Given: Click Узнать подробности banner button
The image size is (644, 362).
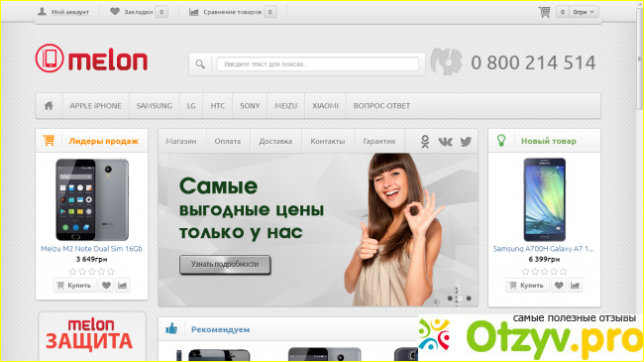Looking at the screenshot, I should click(225, 265).
